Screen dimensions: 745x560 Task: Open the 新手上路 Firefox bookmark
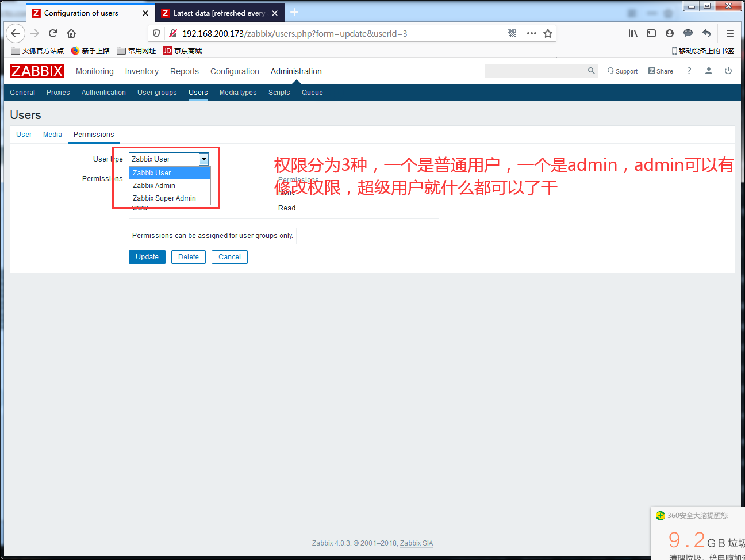90,51
